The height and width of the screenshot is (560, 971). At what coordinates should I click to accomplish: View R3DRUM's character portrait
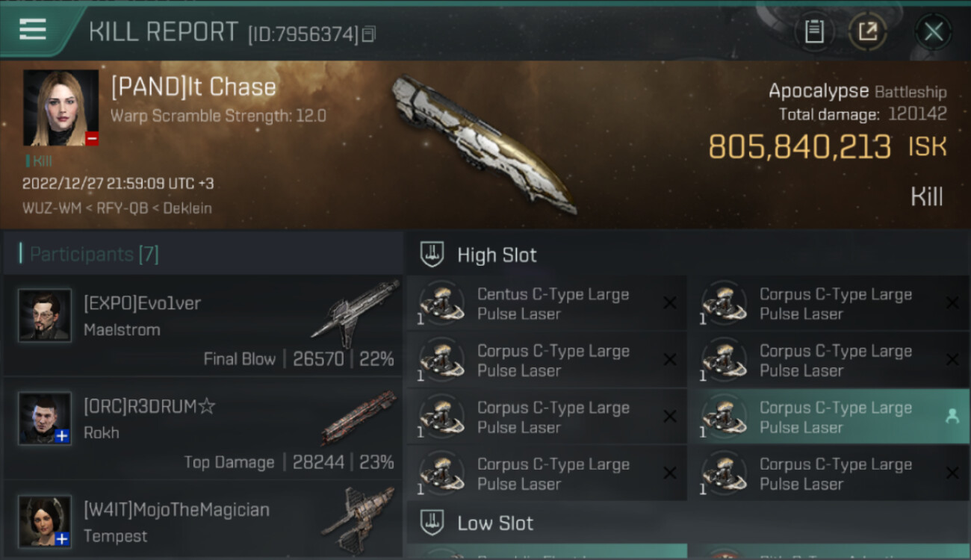click(45, 419)
